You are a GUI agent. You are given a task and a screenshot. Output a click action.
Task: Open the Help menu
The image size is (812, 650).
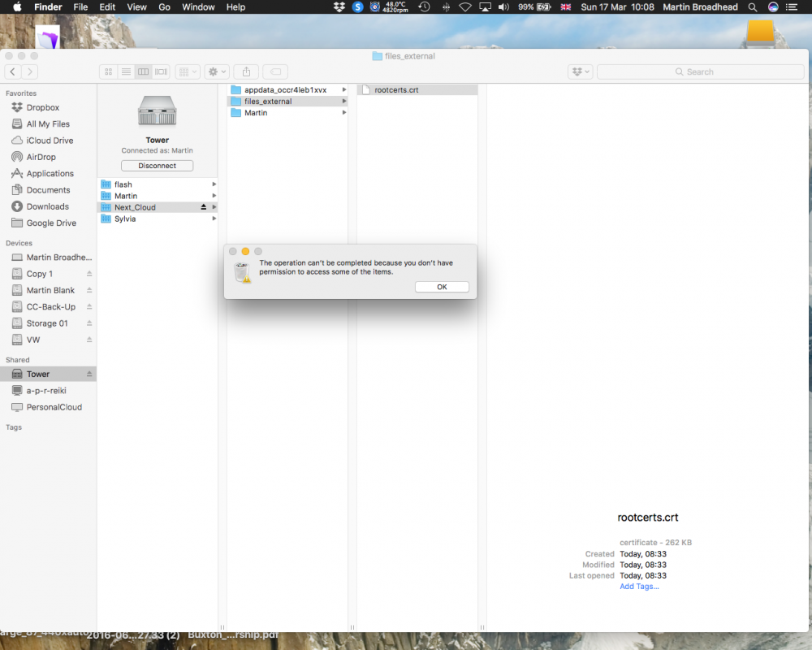pyautogui.click(x=235, y=6)
